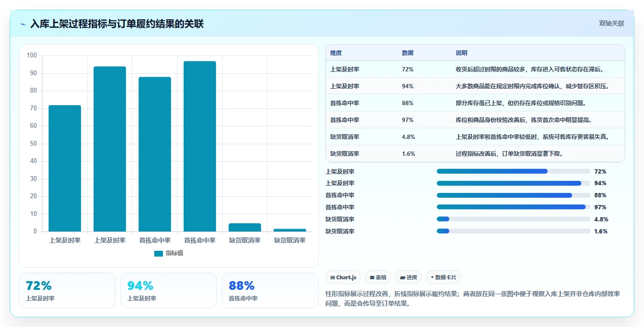Image resolution: width=644 pixels, height=327 pixels.
Task: Click the 100 label on the y-axis
Action: coord(32,55)
